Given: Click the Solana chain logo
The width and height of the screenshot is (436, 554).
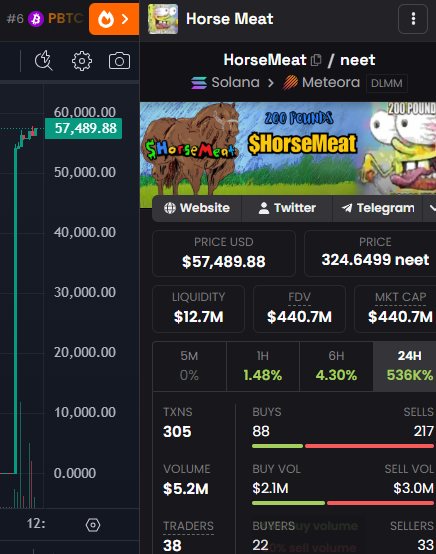Looking at the screenshot, I should (199, 83).
